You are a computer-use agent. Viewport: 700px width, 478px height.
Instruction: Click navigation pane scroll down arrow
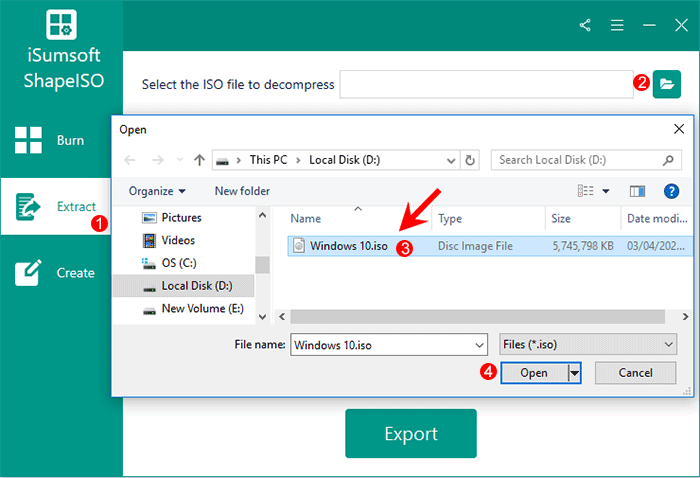point(262,317)
